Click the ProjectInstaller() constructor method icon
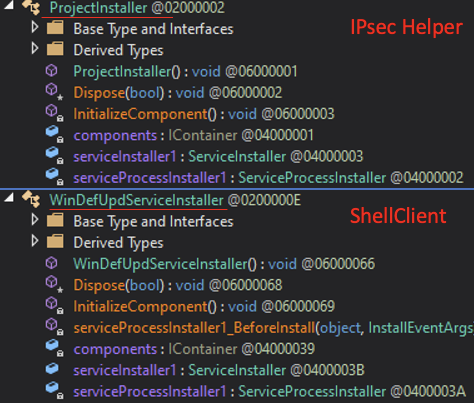The height and width of the screenshot is (403, 474). click(52, 71)
